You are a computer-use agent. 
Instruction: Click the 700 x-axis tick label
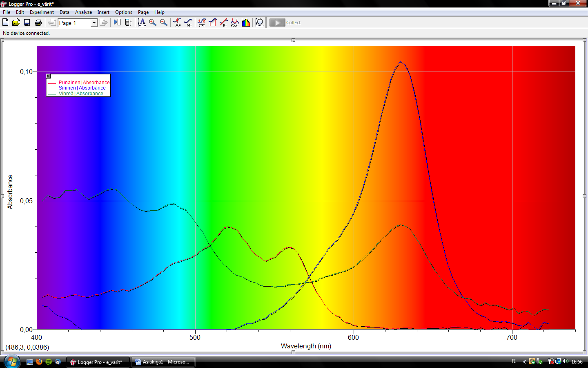(512, 337)
